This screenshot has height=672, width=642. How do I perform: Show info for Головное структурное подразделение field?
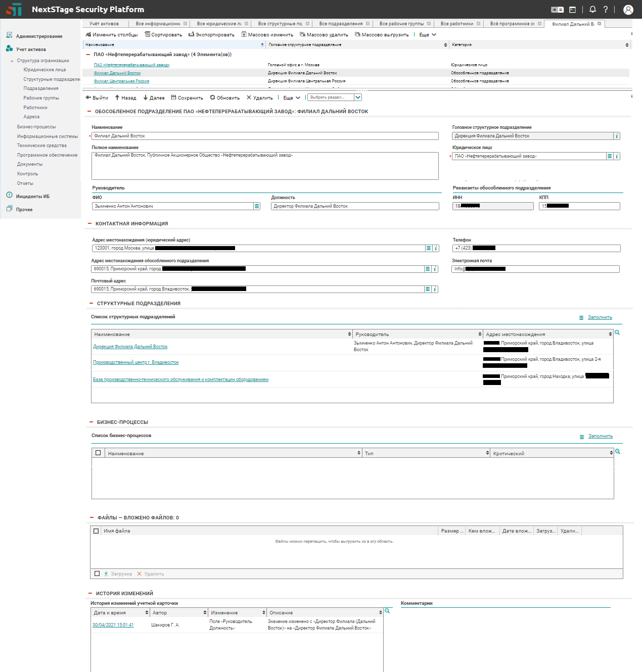pyautogui.click(x=617, y=136)
